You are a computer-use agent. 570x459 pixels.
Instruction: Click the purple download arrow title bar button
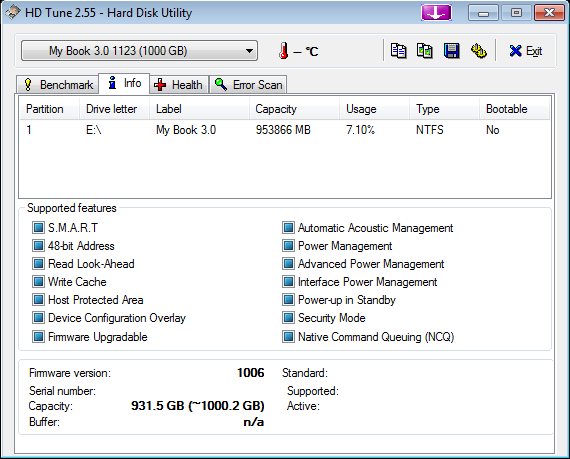(436, 13)
